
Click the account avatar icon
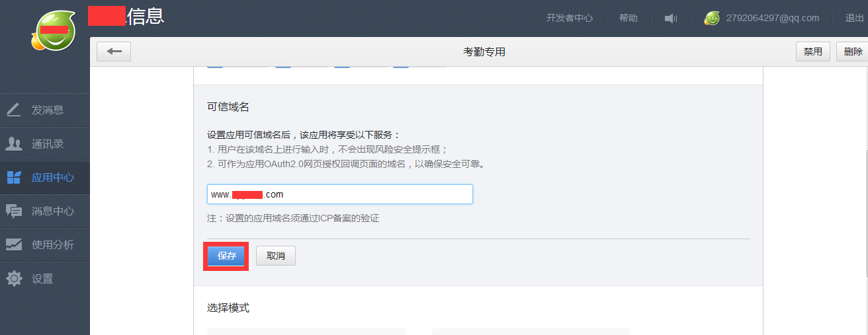click(712, 19)
